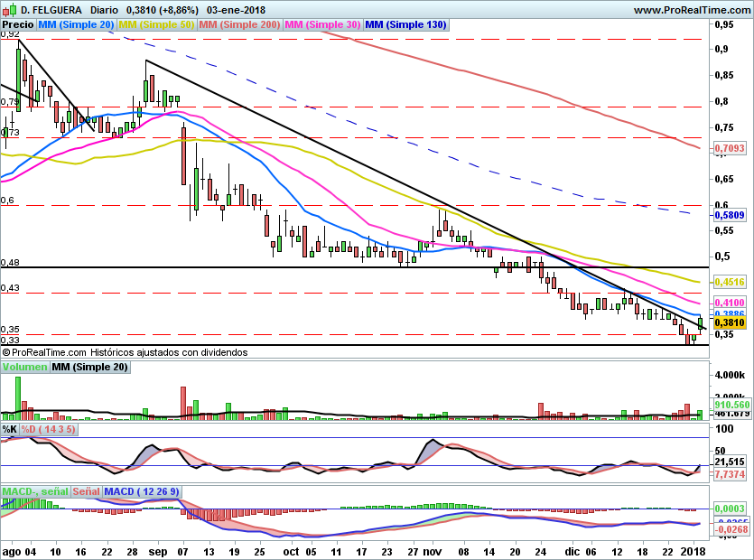The width and height of the screenshot is (754, 560).
Task: Click the %K stochastic label
Action: click(x=10, y=429)
